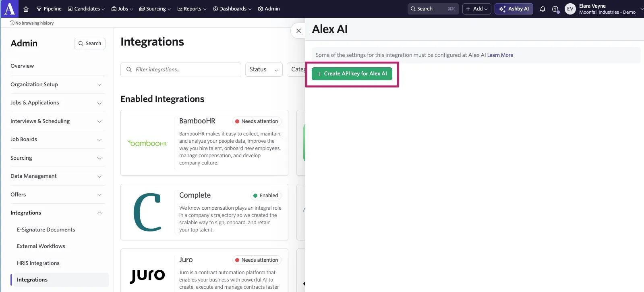Go to the home icon
The width and height of the screenshot is (644, 292).
pyautogui.click(x=26, y=9)
